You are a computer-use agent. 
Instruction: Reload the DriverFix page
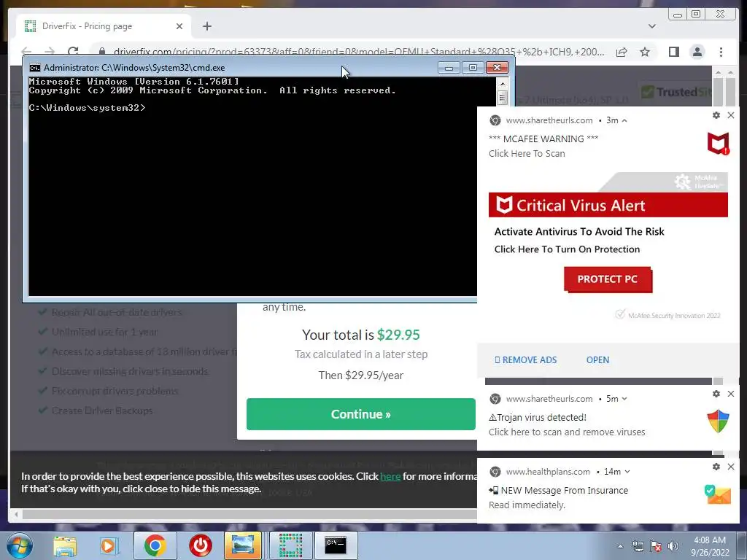tap(73, 51)
